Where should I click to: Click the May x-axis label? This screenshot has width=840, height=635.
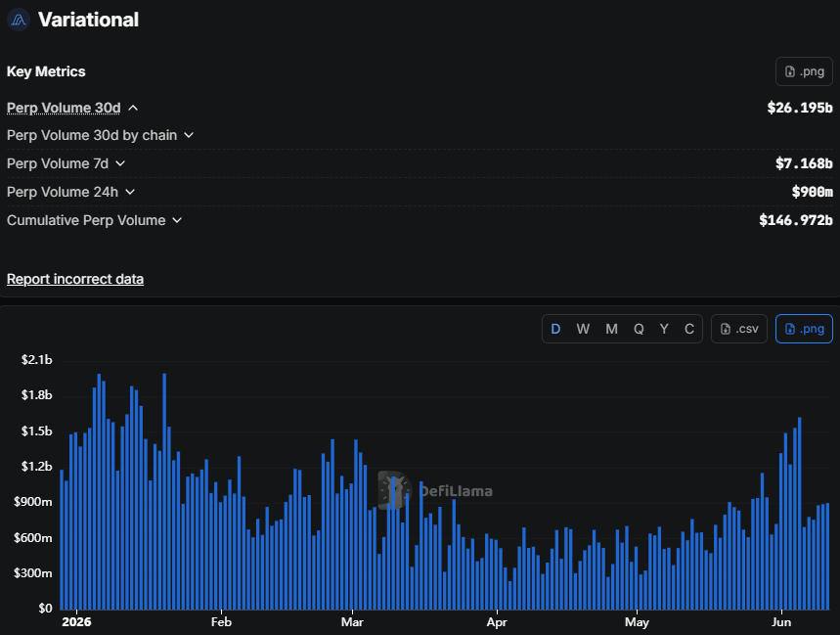(637, 622)
